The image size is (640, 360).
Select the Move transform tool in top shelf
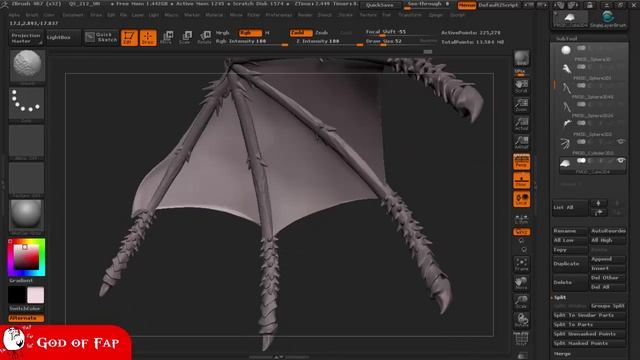(x=166, y=37)
